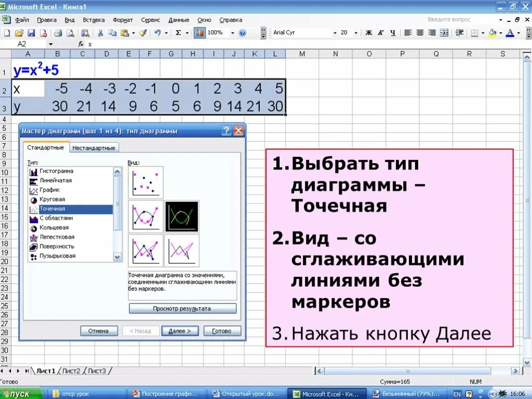The width and height of the screenshot is (532, 399).
Task: Click the chart type list down arrow
Action: pyautogui.click(x=117, y=257)
